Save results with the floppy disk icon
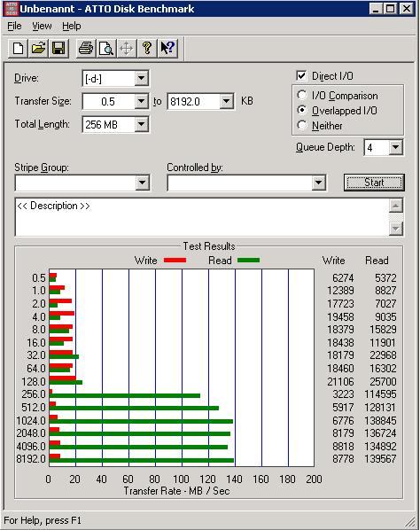This screenshot has height=530, width=420. coord(58,48)
